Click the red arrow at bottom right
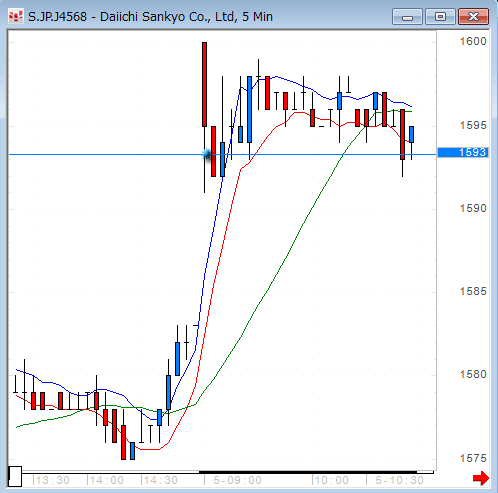 point(481,479)
